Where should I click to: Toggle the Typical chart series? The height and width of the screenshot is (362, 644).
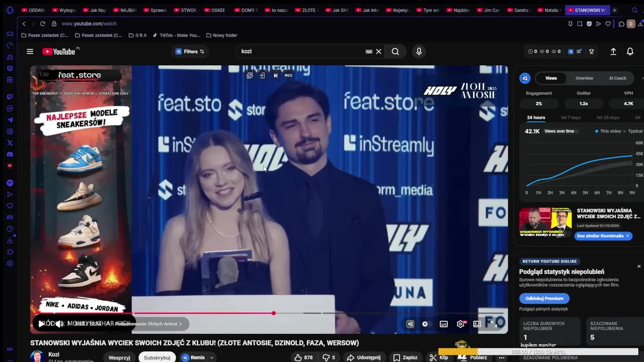coord(633,131)
